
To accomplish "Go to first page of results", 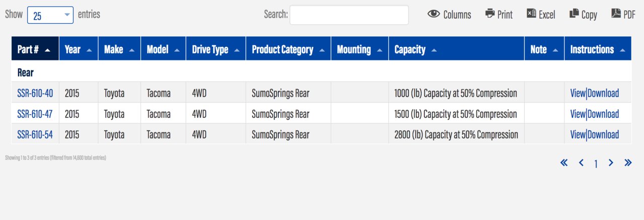I will [x=564, y=163].
